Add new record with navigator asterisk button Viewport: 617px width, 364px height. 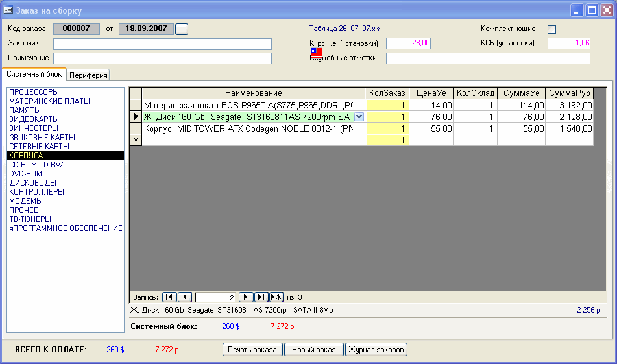click(x=276, y=297)
